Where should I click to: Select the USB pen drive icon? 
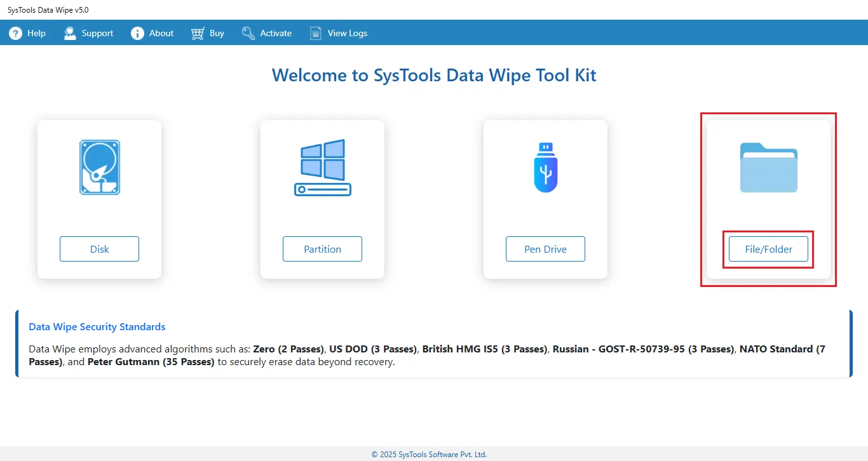(546, 168)
